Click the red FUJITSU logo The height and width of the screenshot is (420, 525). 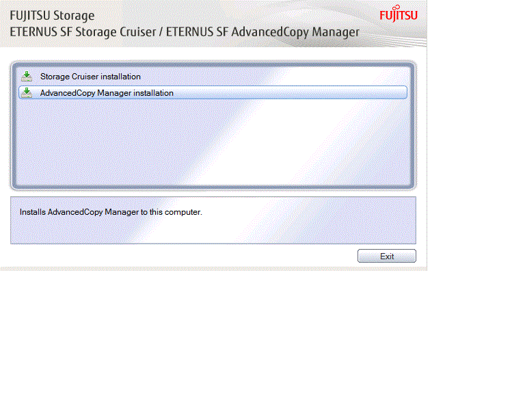399,14
